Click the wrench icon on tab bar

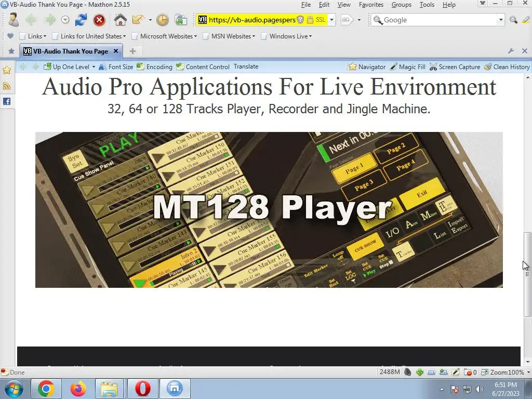511,51
